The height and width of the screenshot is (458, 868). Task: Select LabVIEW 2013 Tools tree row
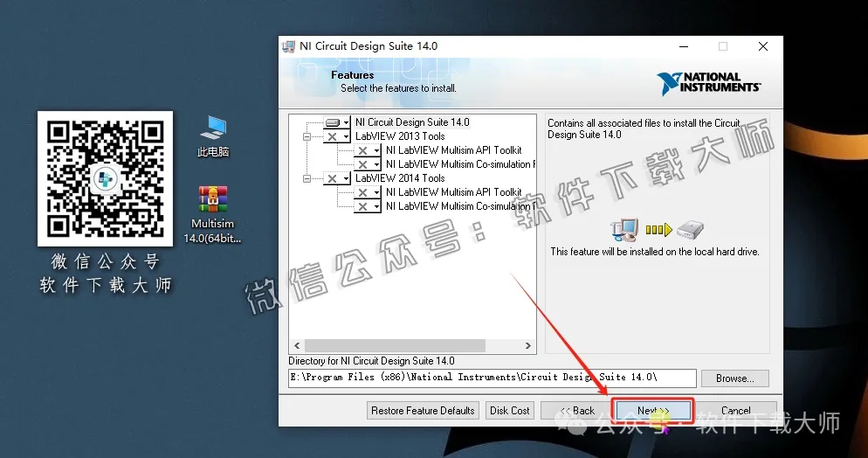(x=400, y=136)
